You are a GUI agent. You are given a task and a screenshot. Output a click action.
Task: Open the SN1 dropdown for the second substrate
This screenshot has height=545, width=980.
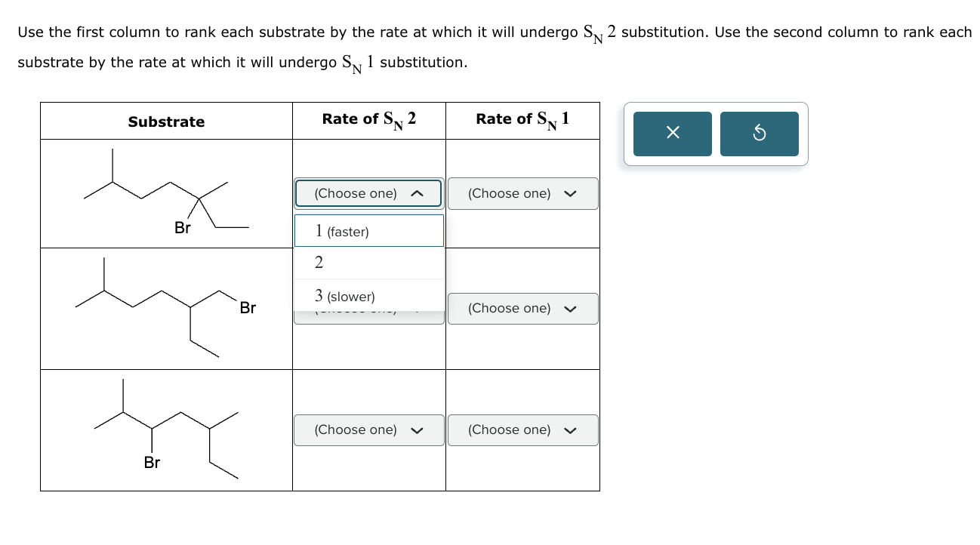tap(522, 308)
